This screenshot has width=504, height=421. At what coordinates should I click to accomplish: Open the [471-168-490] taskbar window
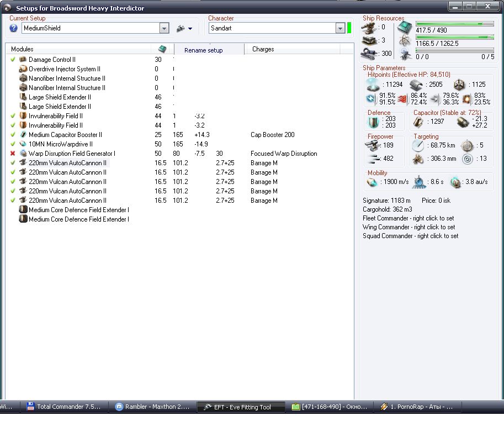(330, 407)
